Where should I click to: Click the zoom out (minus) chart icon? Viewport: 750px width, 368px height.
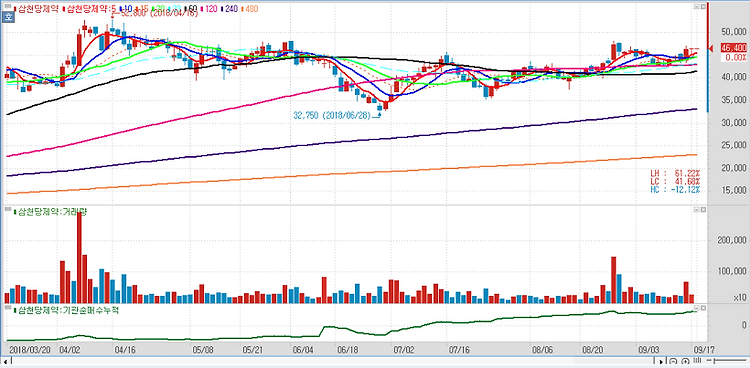point(673,361)
